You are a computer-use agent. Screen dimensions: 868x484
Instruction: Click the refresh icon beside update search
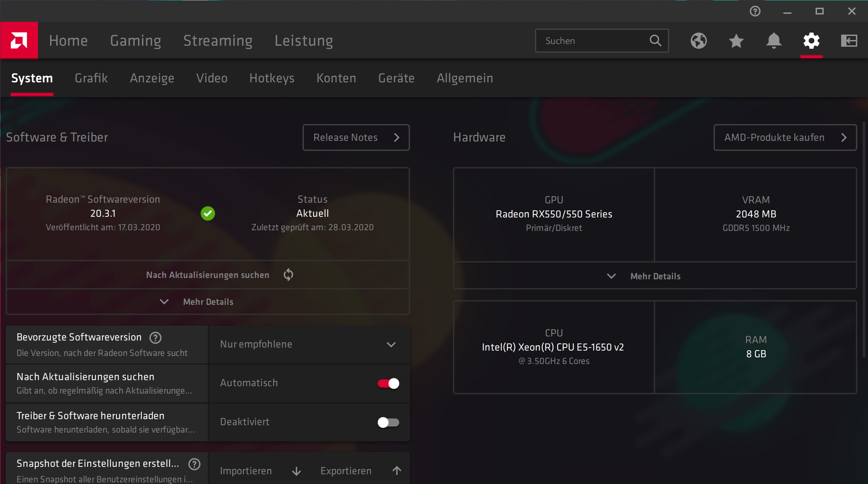click(x=288, y=275)
